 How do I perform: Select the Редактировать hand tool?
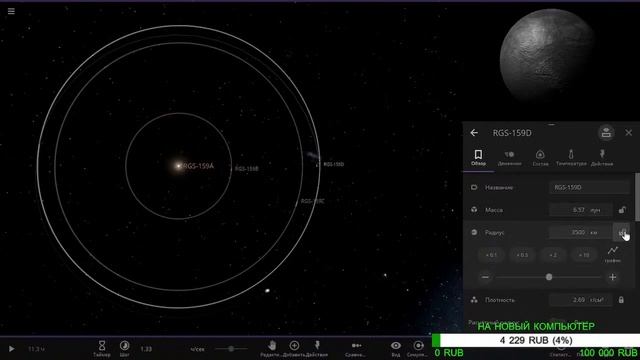[x=272, y=349]
